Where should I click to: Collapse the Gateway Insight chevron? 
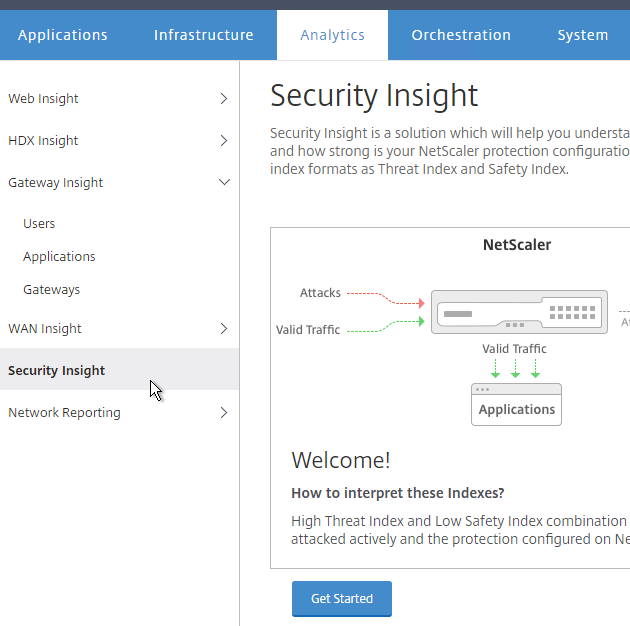[x=224, y=182]
